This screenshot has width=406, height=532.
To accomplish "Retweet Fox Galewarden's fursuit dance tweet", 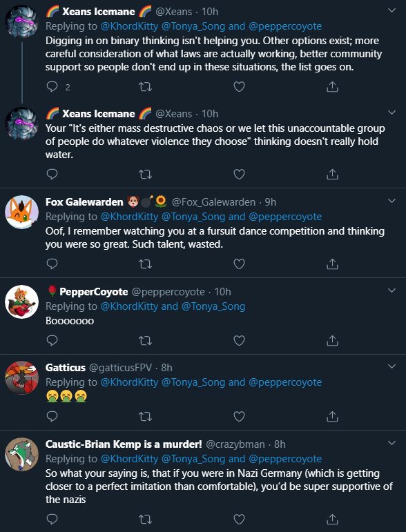I will [x=145, y=264].
